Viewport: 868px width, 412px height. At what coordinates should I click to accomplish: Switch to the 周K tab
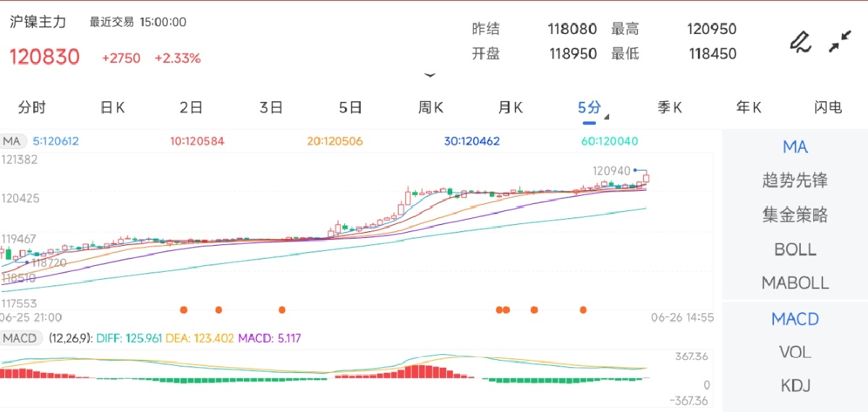coord(430,108)
